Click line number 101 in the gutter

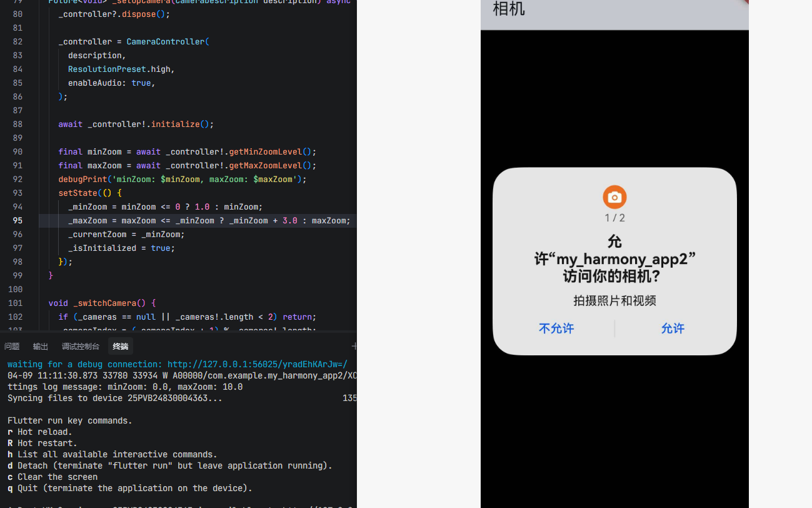click(15, 303)
